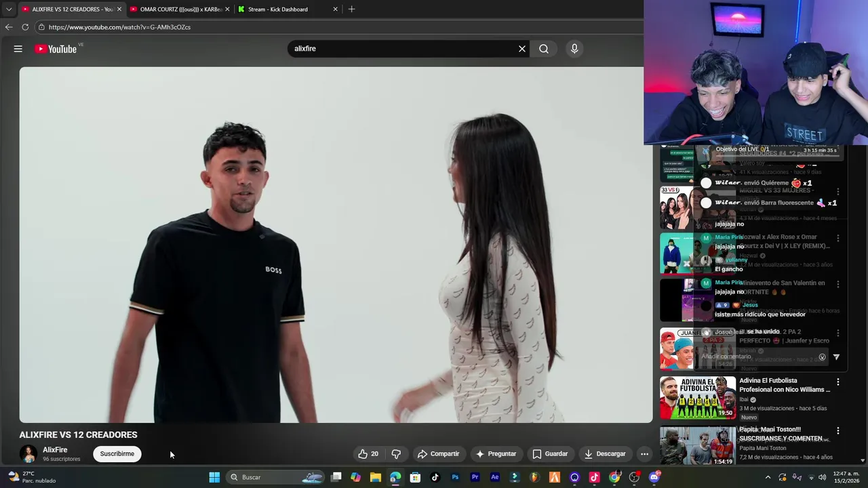Click the video title 'ALIXFIRE VS 12 CREADORES'
Image resolution: width=868 pixels, height=488 pixels.
[x=78, y=435]
